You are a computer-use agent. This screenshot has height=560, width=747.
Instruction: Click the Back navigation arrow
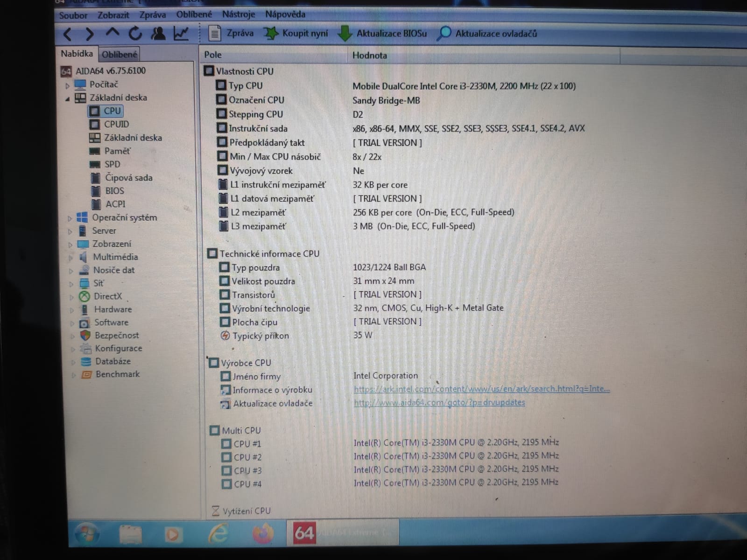tap(68, 34)
